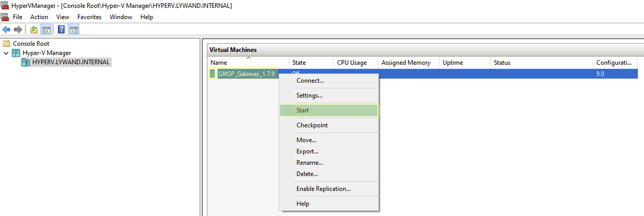Toggle the Show/Hide Action Pane icon
The image size is (644, 216).
pos(74,30)
